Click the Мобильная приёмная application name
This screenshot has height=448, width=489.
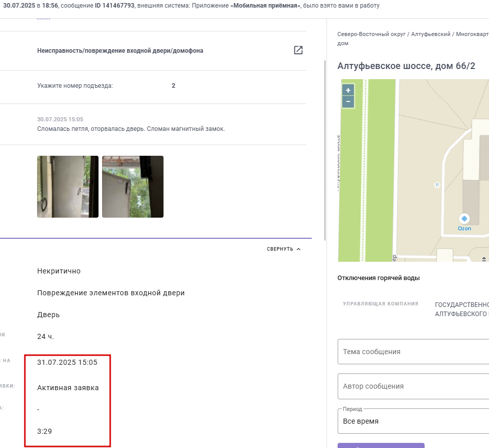pos(265,6)
